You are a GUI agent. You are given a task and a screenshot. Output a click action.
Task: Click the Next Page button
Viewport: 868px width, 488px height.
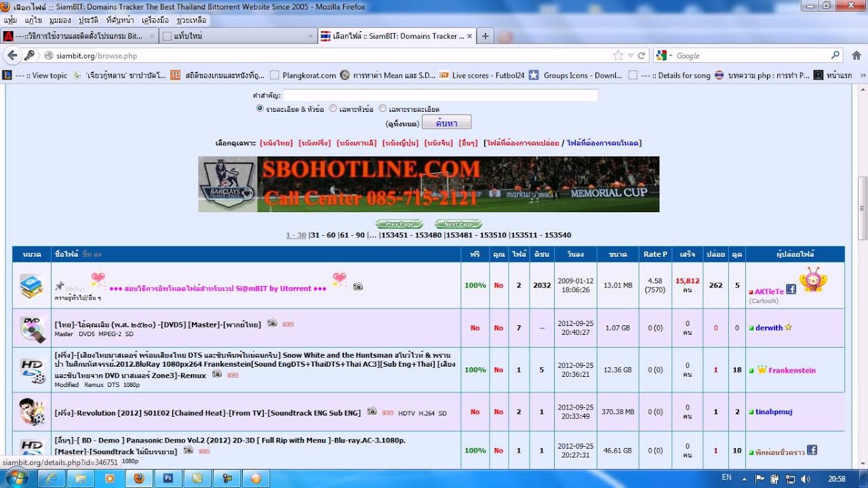tap(458, 224)
